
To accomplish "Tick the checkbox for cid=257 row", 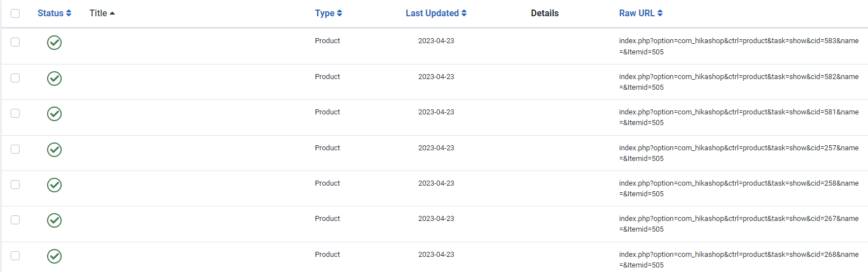I will click(x=15, y=149).
